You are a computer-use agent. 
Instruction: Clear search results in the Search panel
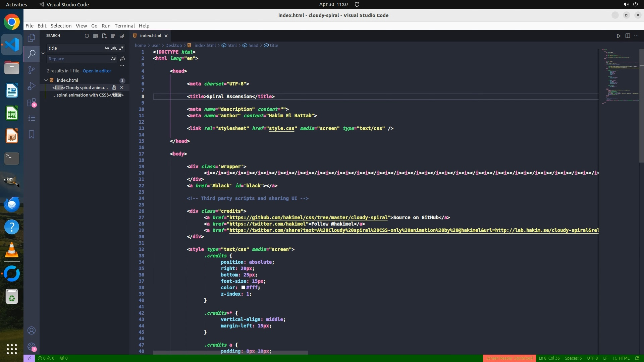[x=96, y=36]
